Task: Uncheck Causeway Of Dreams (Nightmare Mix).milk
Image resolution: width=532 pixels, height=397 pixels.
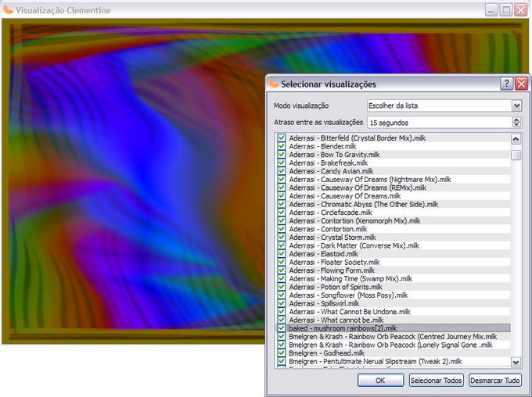Action: (282, 179)
